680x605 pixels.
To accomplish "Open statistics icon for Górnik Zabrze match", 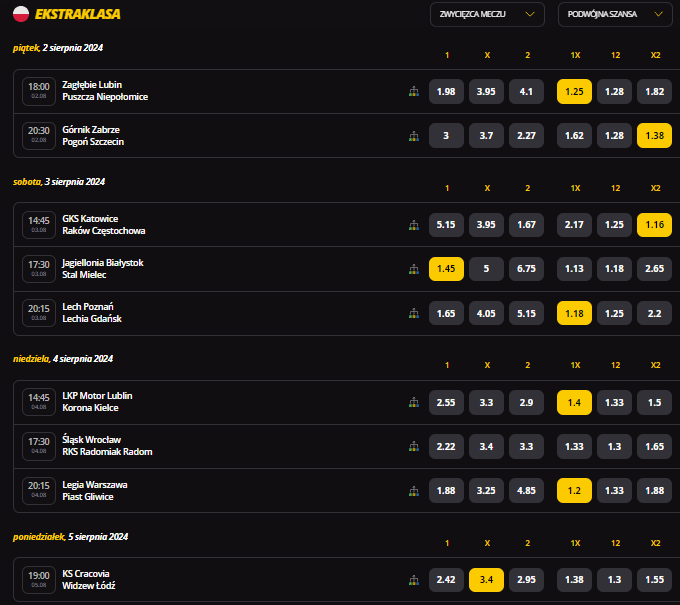I will (413, 136).
